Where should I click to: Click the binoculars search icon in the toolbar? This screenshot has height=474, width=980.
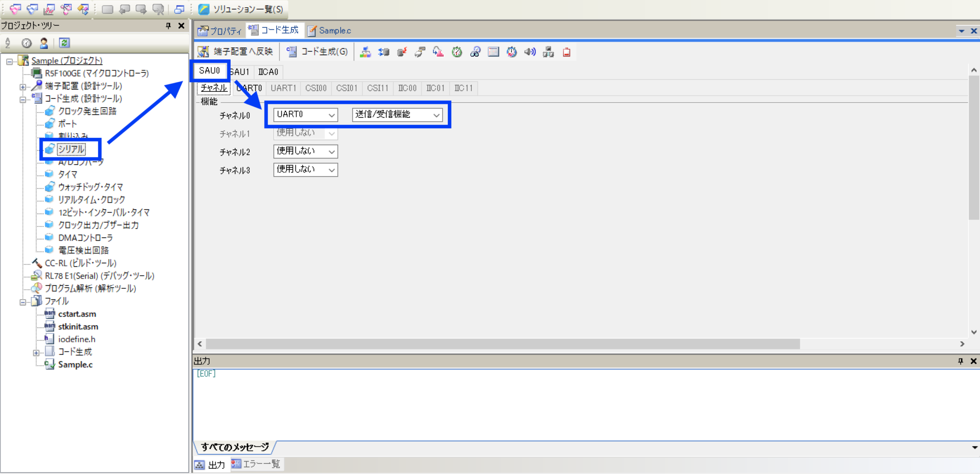pyautogui.click(x=475, y=52)
